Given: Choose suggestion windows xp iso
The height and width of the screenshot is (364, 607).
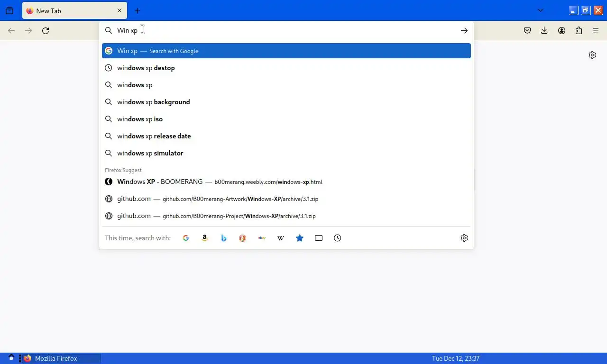Looking at the screenshot, I should [286, 119].
